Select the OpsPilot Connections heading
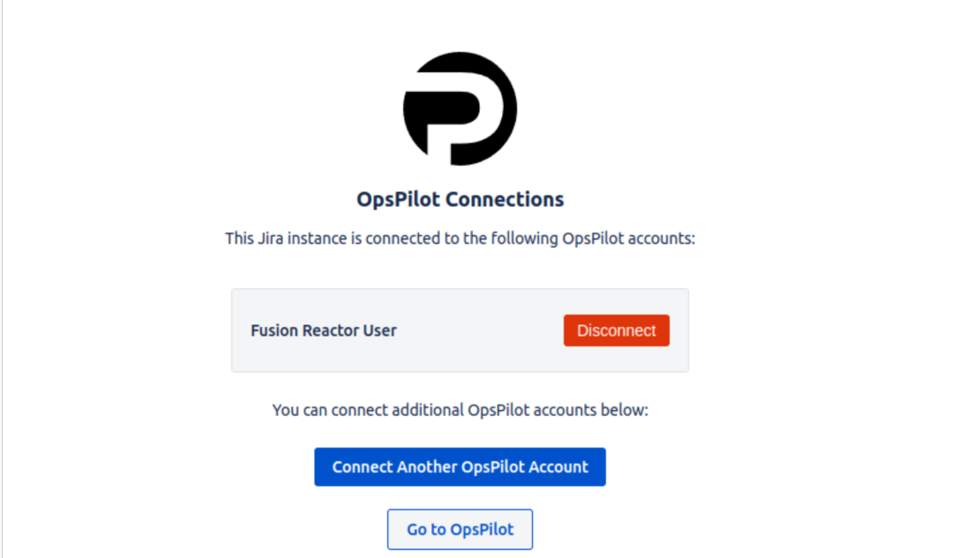This screenshot has width=980, height=558. (x=460, y=199)
